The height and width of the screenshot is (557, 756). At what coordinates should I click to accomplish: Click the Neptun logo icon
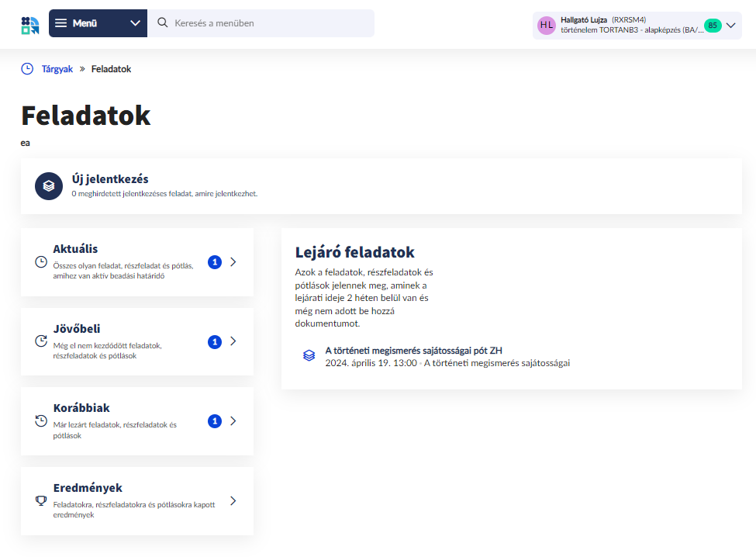pyautogui.click(x=29, y=24)
